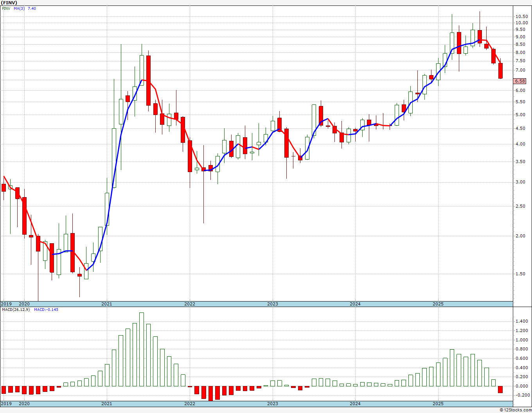Click 2022 on the MACD panel timeline
The image size is (532, 413).
(x=189, y=404)
